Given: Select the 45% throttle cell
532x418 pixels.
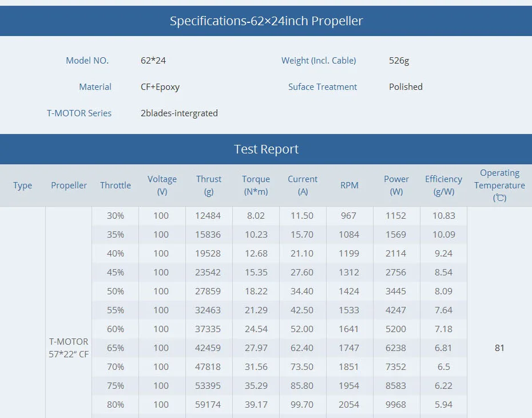Looking at the screenshot, I should 116,273.
